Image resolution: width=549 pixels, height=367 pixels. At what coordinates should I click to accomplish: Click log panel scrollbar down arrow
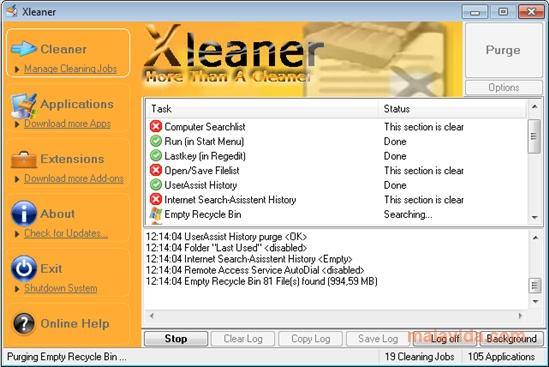(x=535, y=301)
